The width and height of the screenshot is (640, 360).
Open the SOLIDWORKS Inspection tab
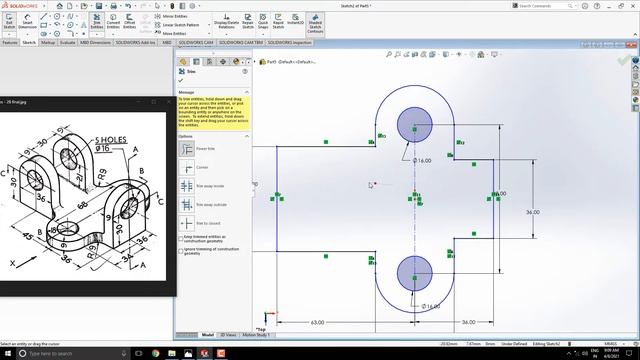click(x=289, y=42)
